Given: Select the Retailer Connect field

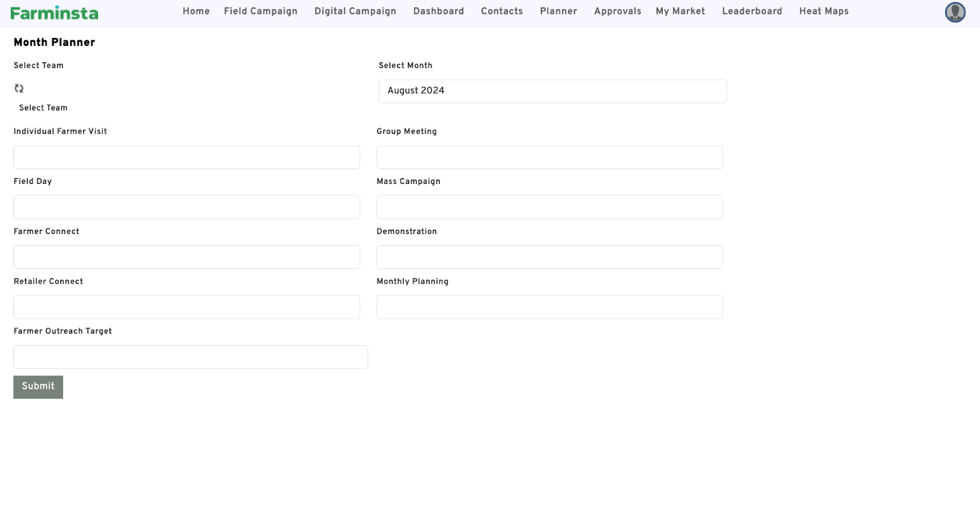Looking at the screenshot, I should coord(187,307).
